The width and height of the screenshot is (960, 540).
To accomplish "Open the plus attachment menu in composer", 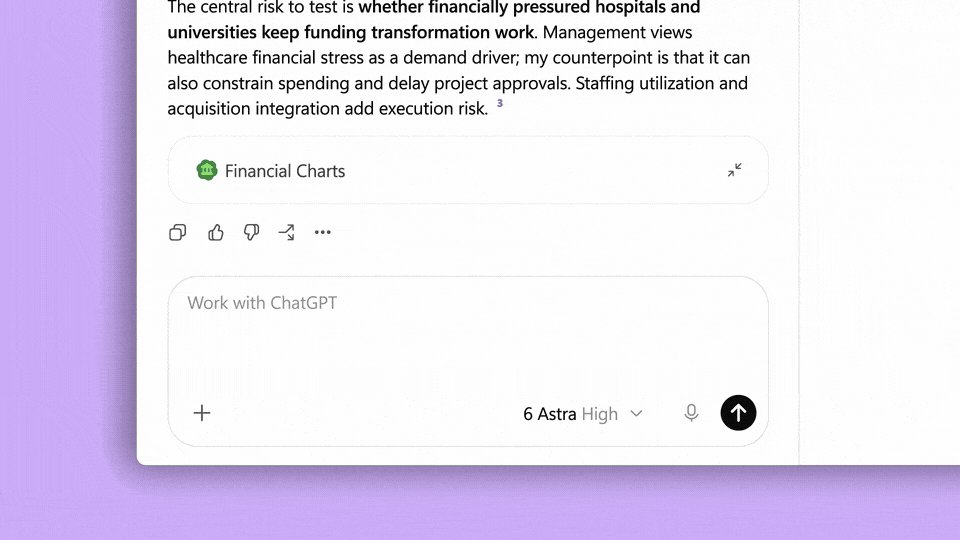I will point(202,413).
